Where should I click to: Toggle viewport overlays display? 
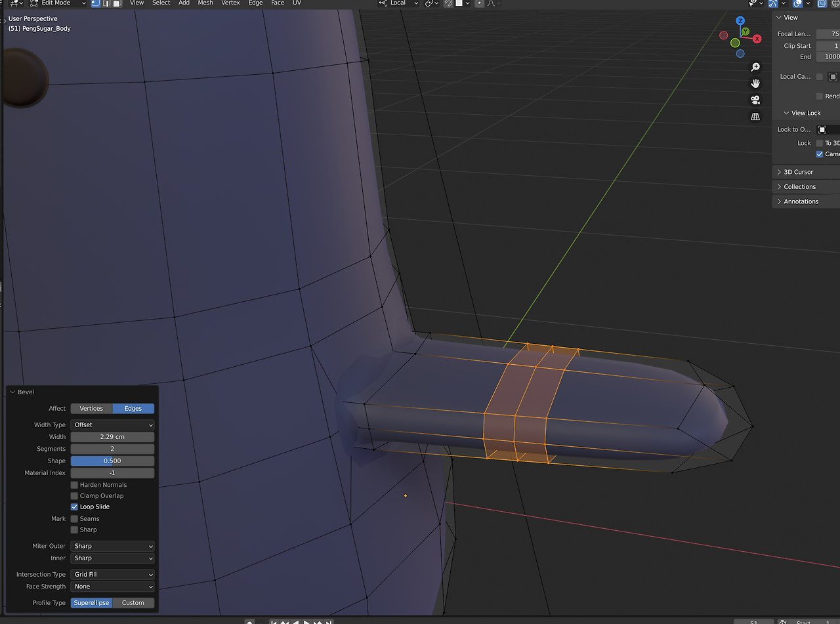click(797, 3)
